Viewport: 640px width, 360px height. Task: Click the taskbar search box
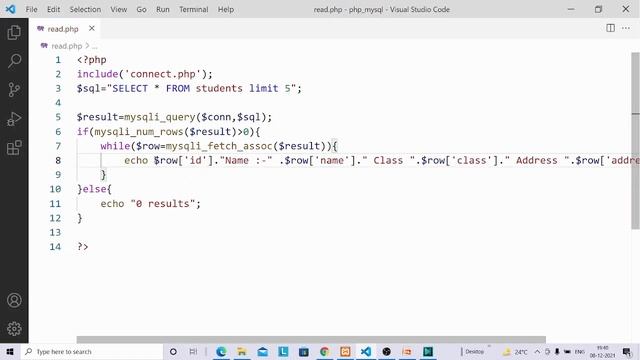[x=92, y=351]
